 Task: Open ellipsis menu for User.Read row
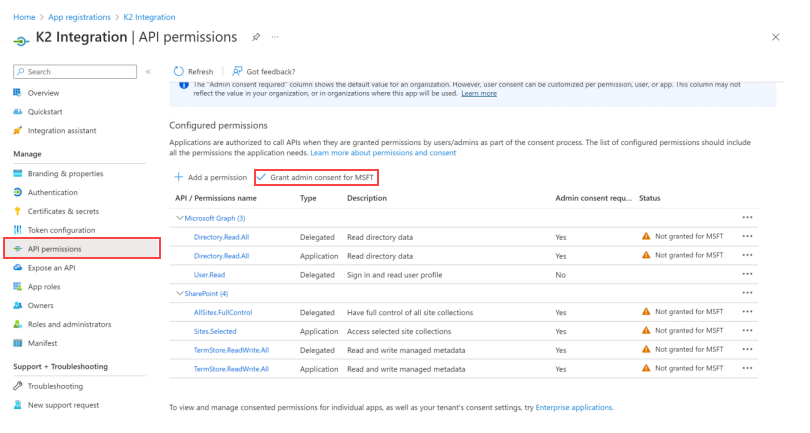coord(747,274)
